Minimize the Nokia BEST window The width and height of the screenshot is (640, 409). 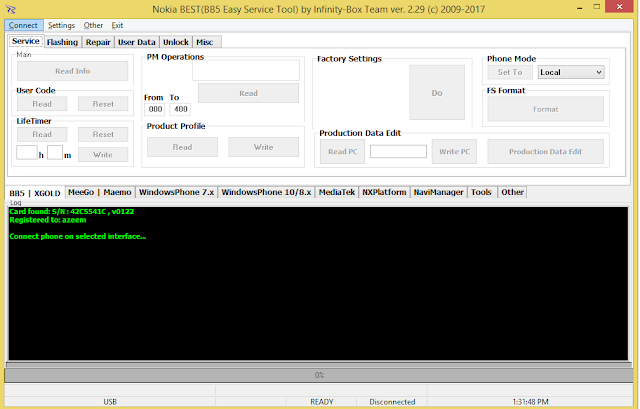coord(580,7)
